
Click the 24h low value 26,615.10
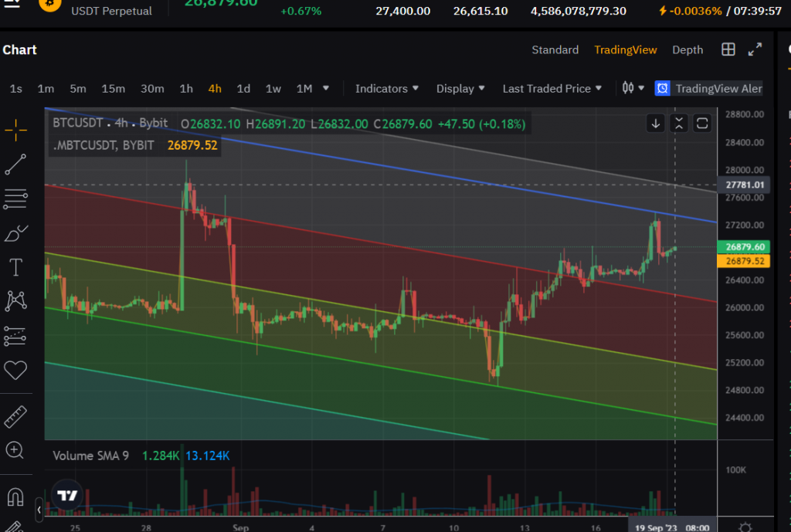[x=480, y=11]
